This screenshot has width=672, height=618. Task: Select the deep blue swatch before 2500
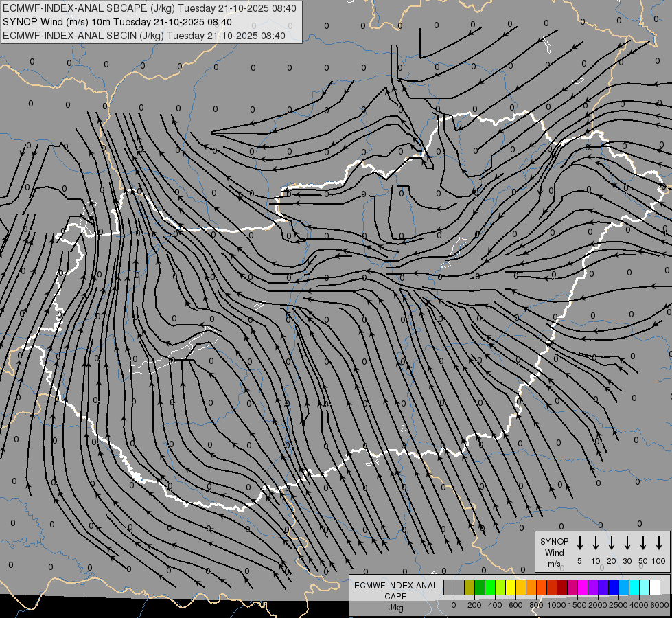[614, 587]
